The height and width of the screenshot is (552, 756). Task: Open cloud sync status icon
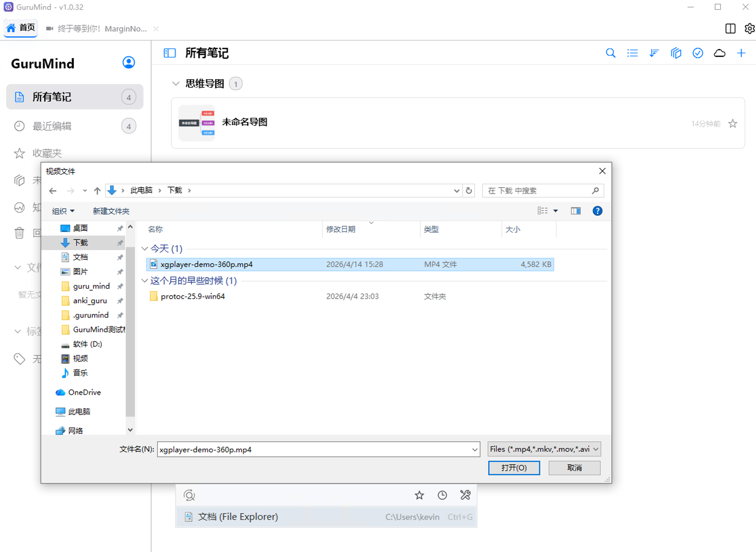coord(719,53)
